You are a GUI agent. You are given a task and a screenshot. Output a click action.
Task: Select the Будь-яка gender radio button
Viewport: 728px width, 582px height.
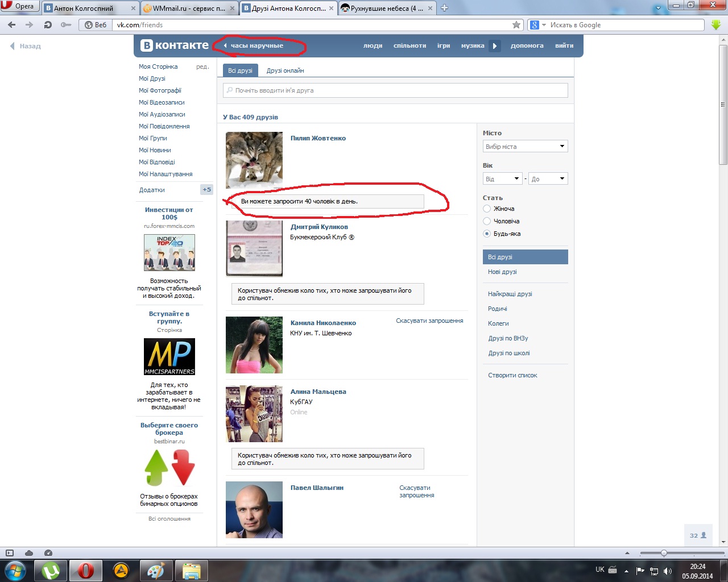pos(487,234)
